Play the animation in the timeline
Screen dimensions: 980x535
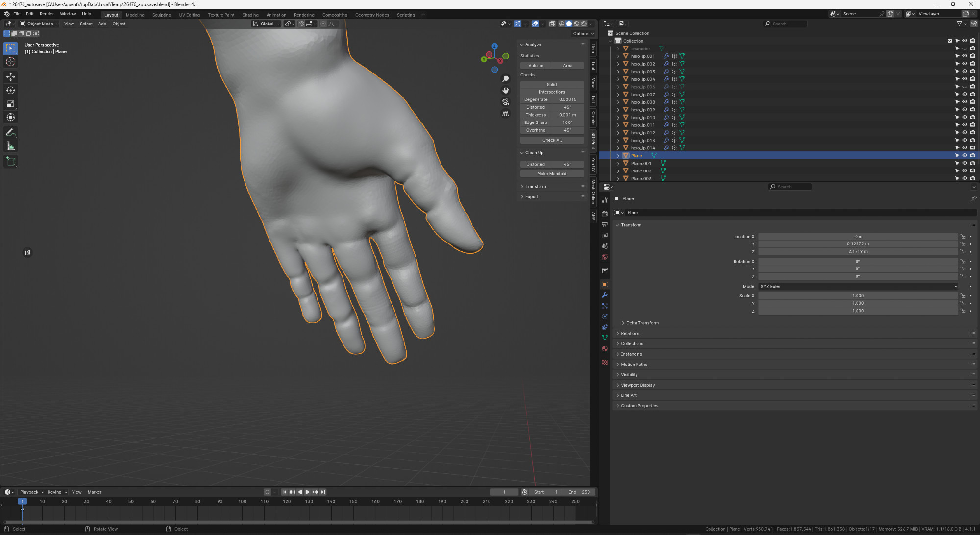307,492
